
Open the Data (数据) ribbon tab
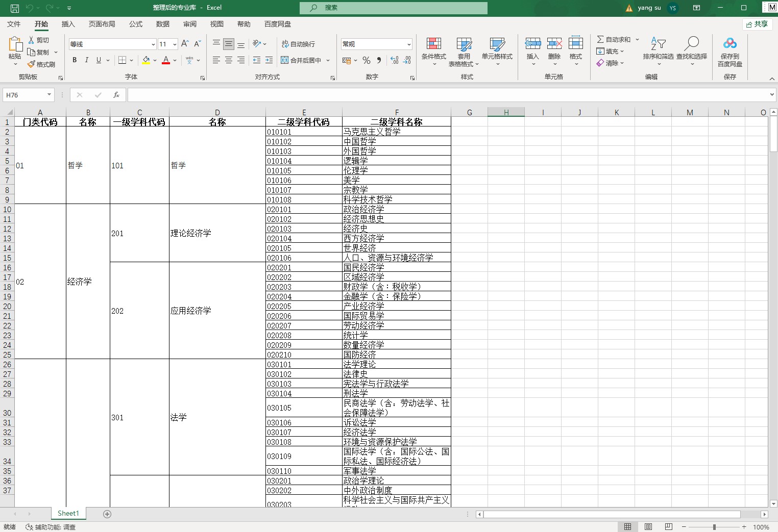(163, 24)
